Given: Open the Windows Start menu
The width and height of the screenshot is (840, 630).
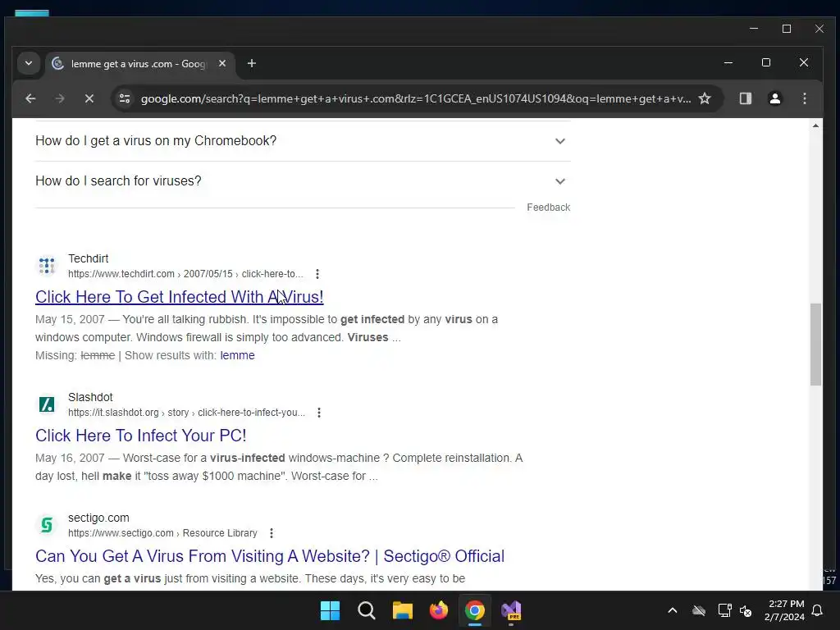Looking at the screenshot, I should 330,610.
